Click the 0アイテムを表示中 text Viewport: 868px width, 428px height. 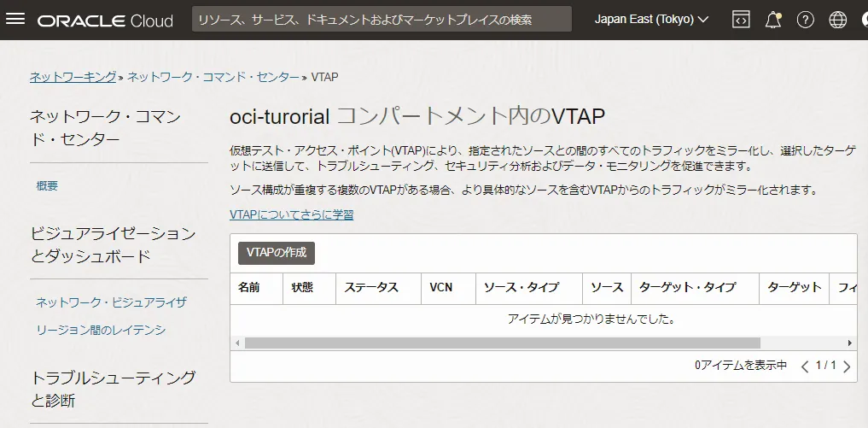741,366
